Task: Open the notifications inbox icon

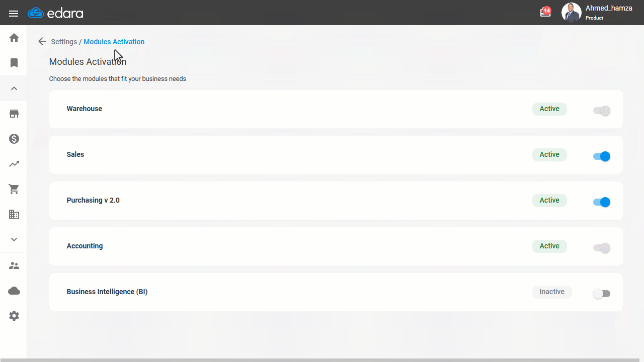Action: tap(545, 12)
